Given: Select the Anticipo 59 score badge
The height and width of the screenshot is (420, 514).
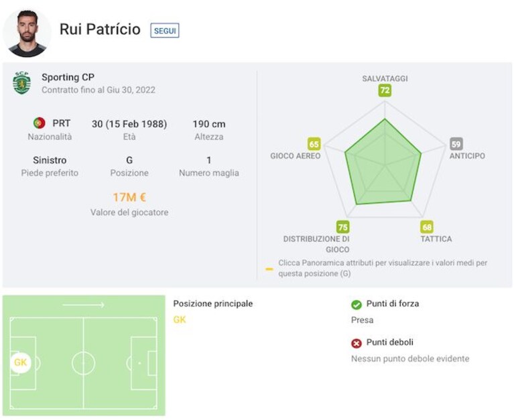Looking at the screenshot, I should tap(456, 144).
